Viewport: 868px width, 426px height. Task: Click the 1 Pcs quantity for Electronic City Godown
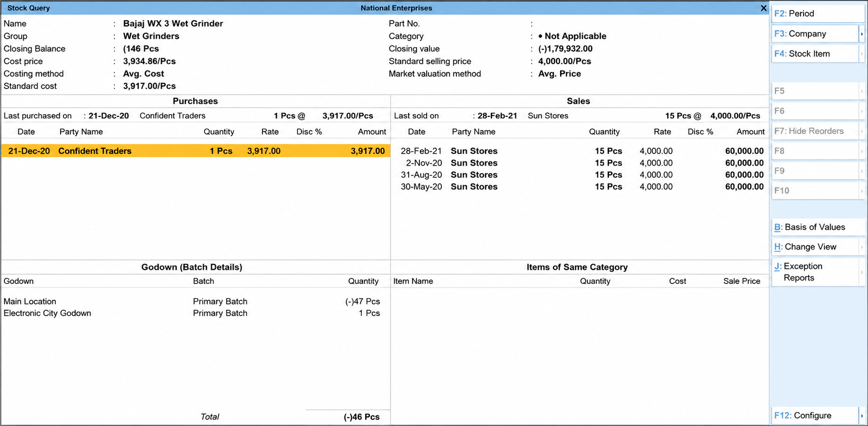tap(370, 313)
